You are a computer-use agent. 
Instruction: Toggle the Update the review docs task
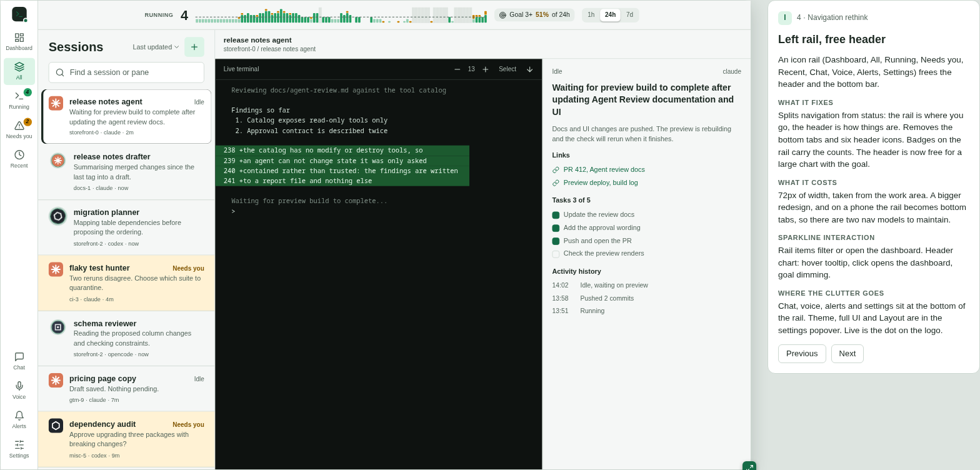[556, 215]
